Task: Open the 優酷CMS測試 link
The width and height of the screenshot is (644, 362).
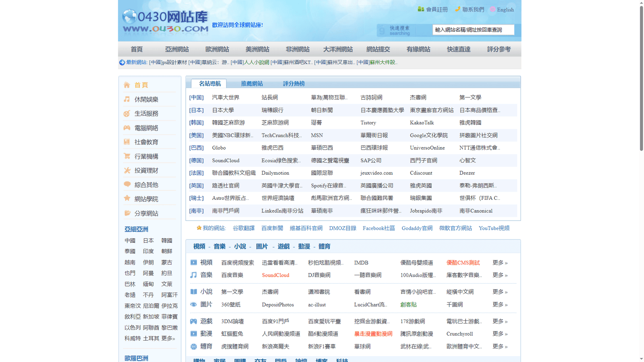Action: click(463, 263)
